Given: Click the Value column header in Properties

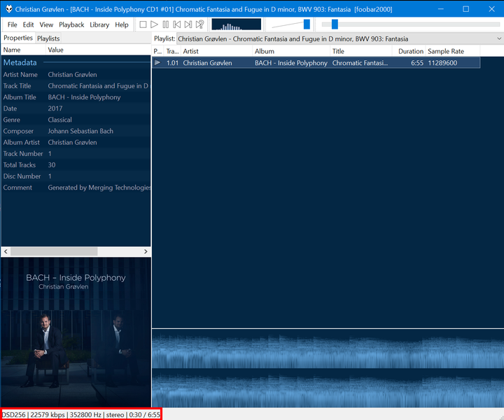Looking at the screenshot, I should coord(98,50).
